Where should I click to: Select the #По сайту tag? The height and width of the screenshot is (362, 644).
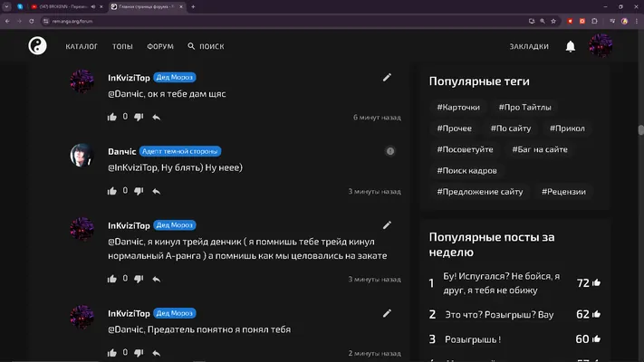tap(511, 129)
